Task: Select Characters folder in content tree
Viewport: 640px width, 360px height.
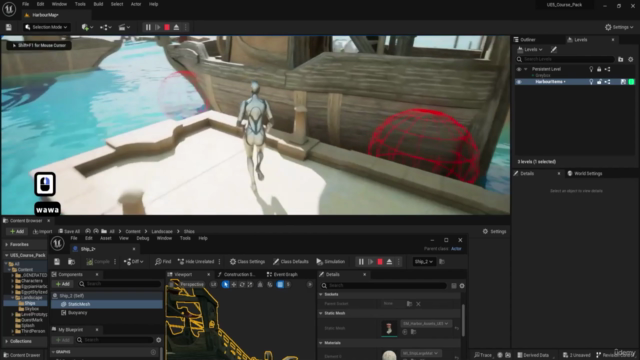Action: tap(31, 281)
